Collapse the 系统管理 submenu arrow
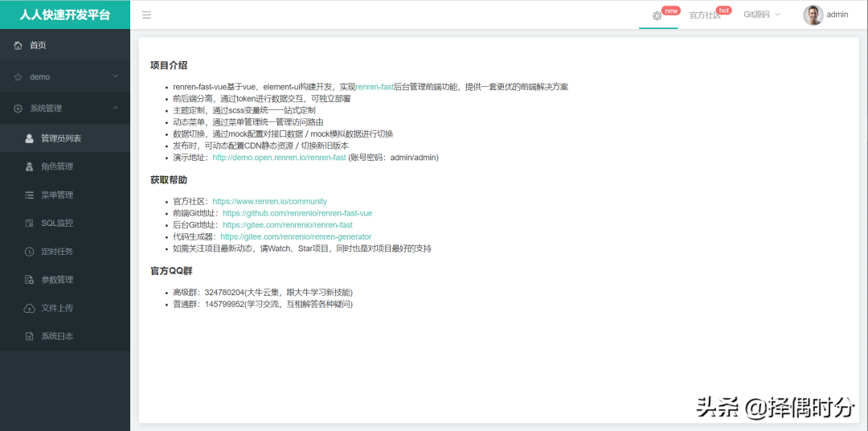 115,108
